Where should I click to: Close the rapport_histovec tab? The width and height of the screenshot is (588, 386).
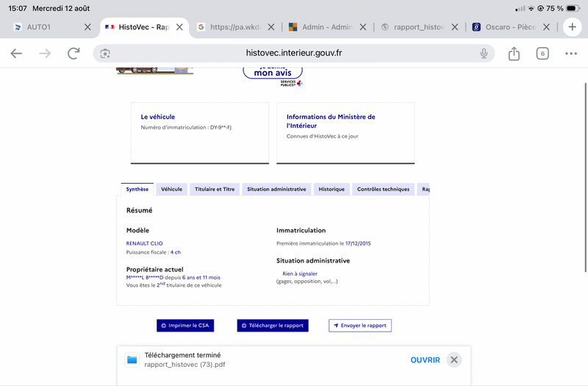[x=454, y=27]
